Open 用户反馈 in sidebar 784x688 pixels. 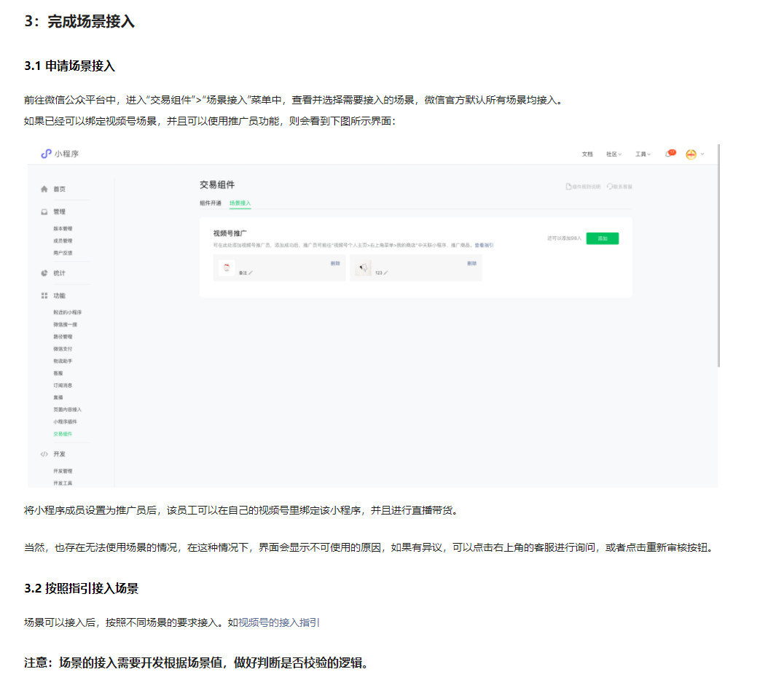pos(63,253)
